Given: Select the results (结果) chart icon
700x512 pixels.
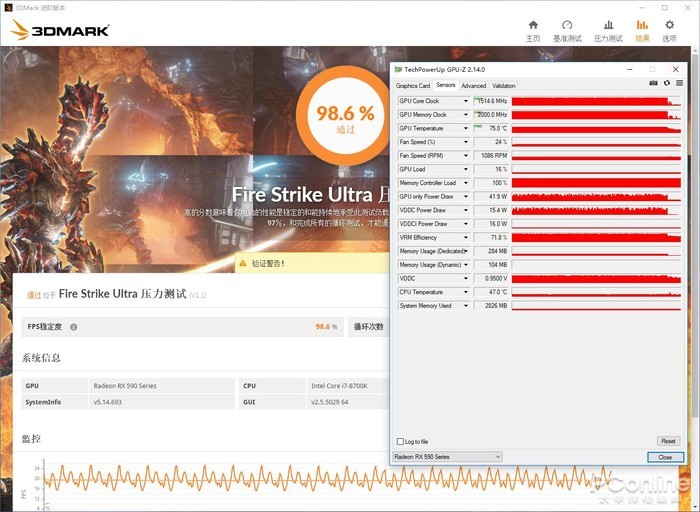Looking at the screenshot, I should click(x=642, y=29).
